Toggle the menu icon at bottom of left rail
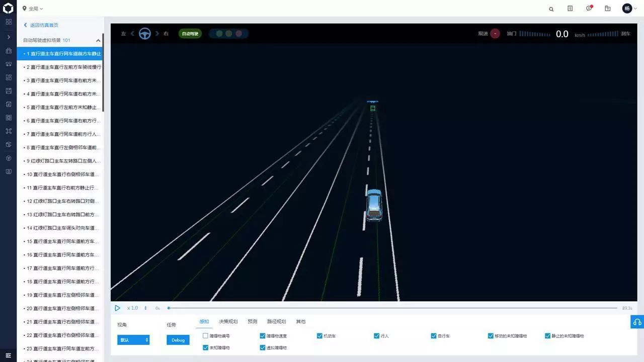644x362 pixels. [x=9, y=355]
